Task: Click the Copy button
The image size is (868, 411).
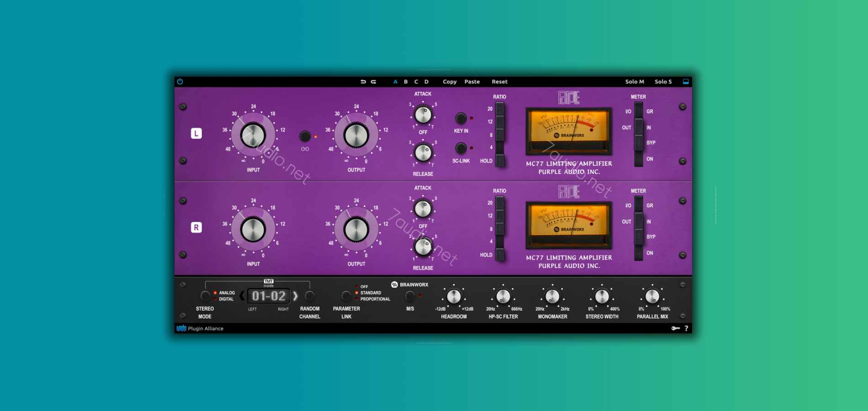Action: click(450, 82)
